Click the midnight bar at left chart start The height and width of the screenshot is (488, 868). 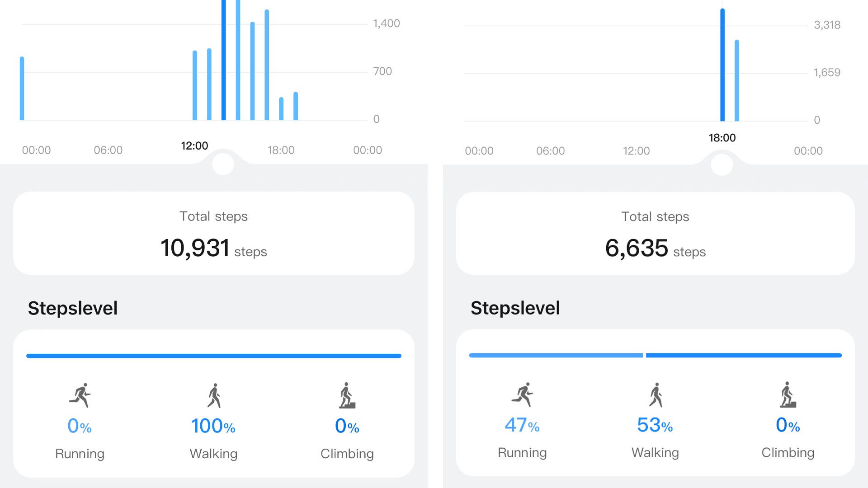click(x=22, y=89)
